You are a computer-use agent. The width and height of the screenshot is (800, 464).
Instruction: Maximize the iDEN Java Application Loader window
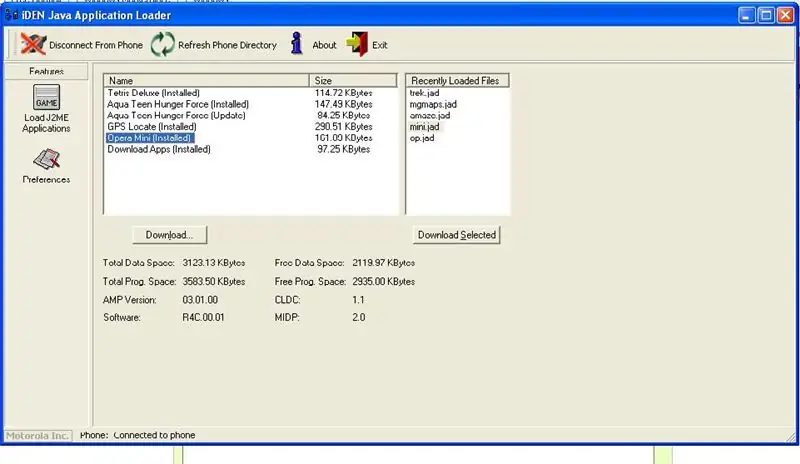coord(766,15)
